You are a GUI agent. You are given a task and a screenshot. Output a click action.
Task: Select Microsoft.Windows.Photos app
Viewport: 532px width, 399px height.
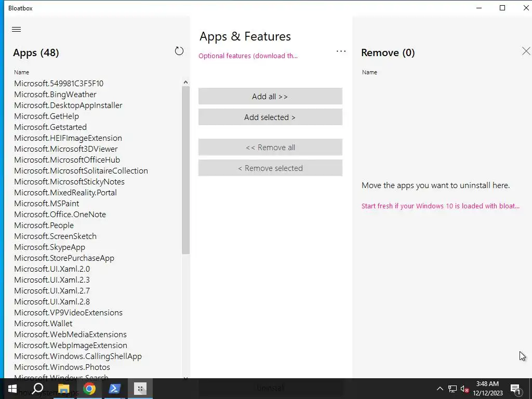(62, 367)
